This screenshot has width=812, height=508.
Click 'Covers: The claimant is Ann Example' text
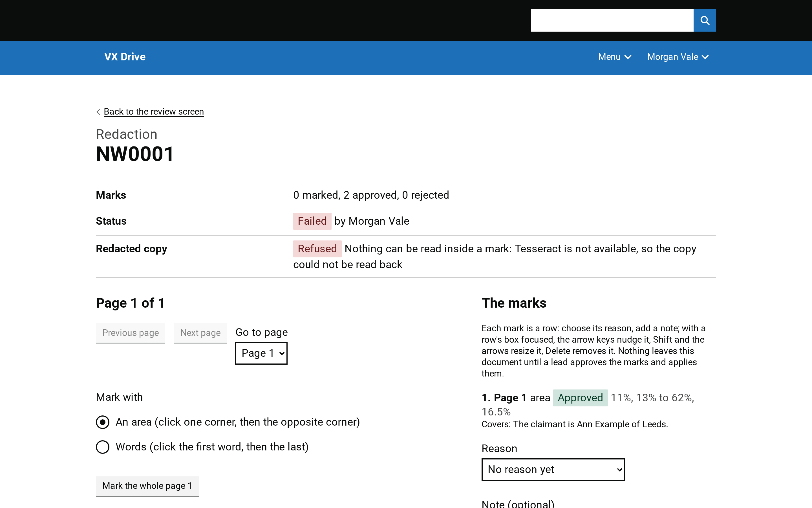(x=574, y=424)
